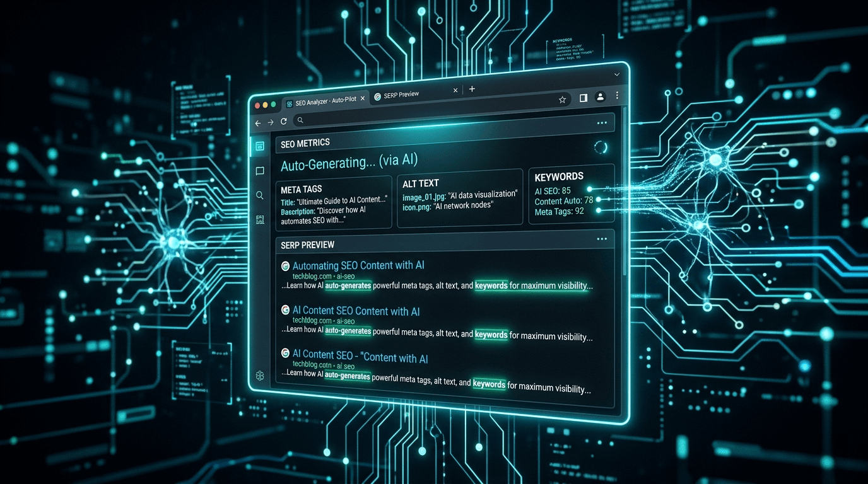
Task: Reload the page with the refresh icon
Action: 283,120
